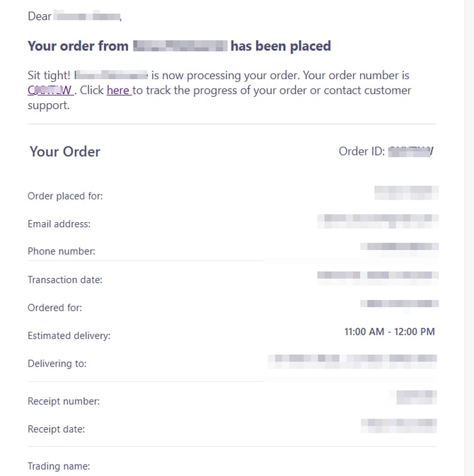Viewport: 474px width, 476px height.
Task: Click the "Receipt number:" label
Action: pos(64,401)
